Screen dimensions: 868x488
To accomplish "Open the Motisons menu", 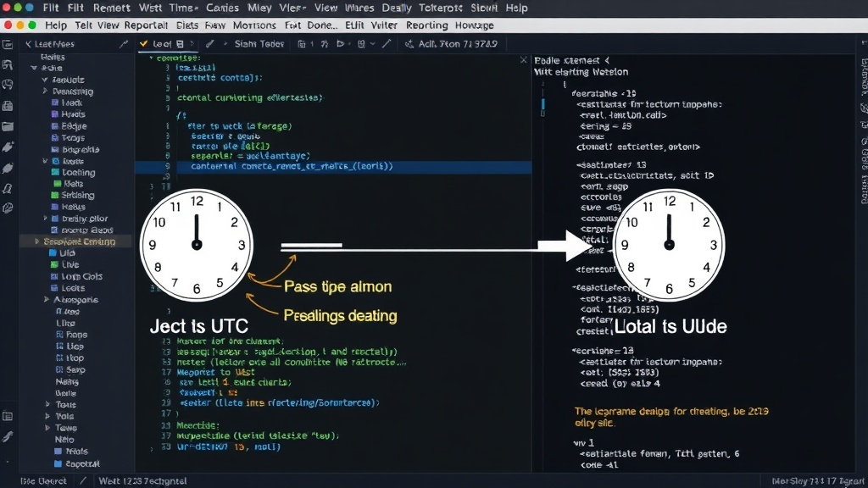I will pos(254,25).
